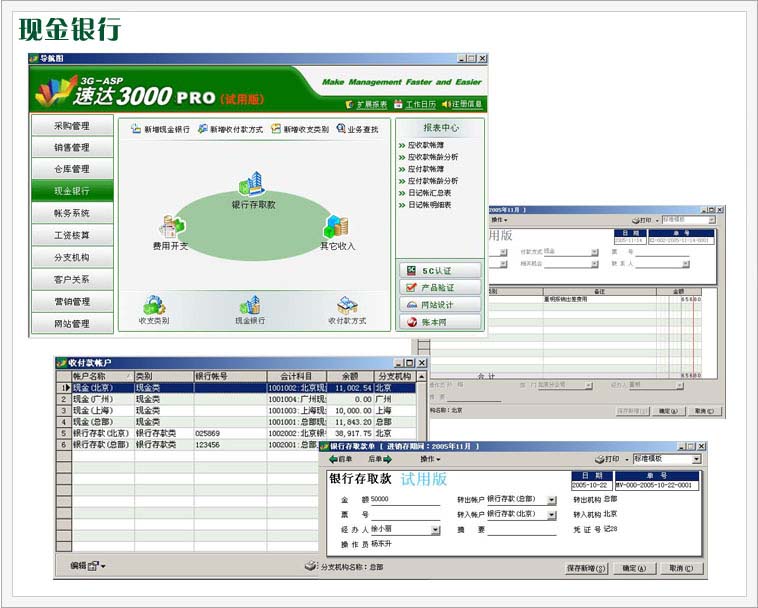Select 工资核算 in the left menu
The height and width of the screenshot is (608, 758).
(x=72, y=235)
